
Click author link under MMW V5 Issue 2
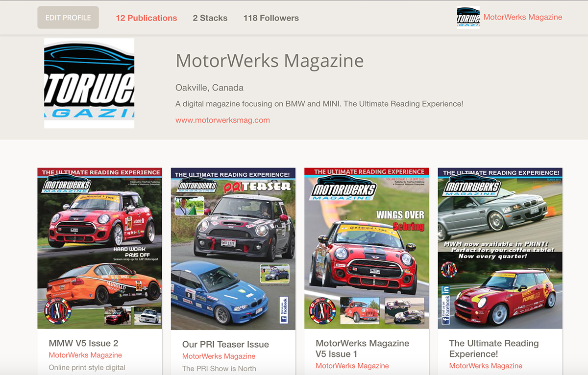click(x=85, y=355)
